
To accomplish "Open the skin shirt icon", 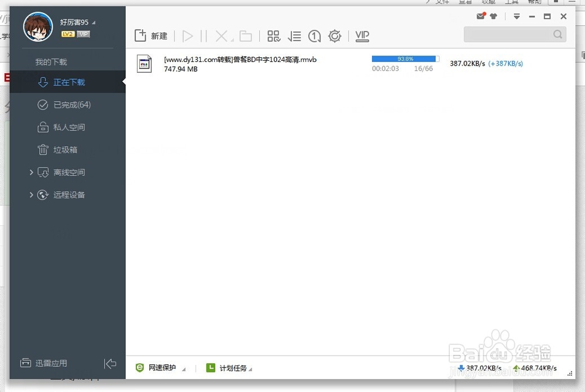I will tap(494, 16).
